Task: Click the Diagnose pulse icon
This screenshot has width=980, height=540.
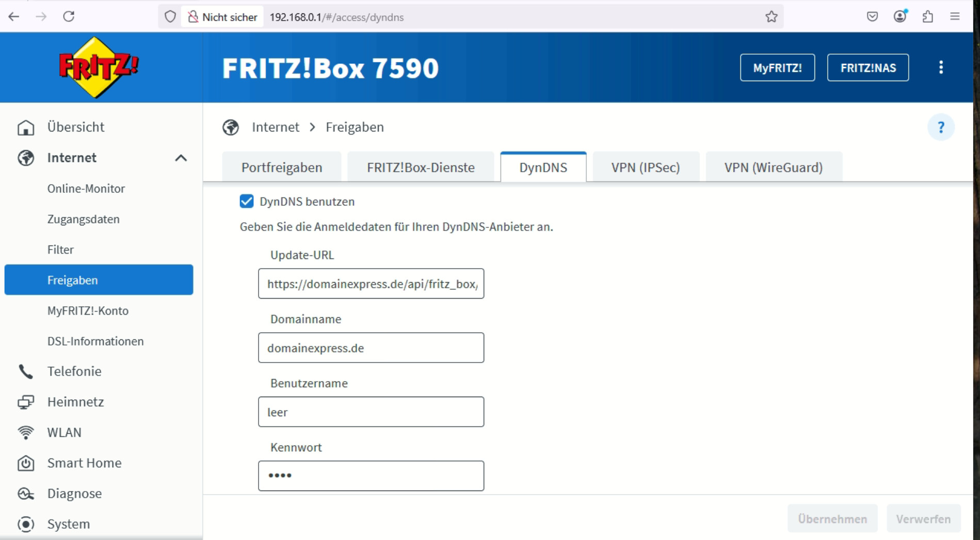Action: pos(26,494)
